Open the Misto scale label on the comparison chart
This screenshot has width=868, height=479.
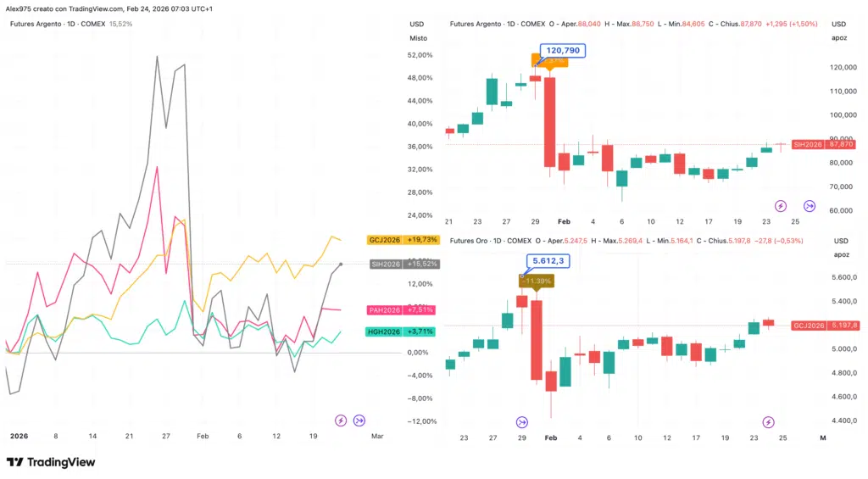point(418,38)
